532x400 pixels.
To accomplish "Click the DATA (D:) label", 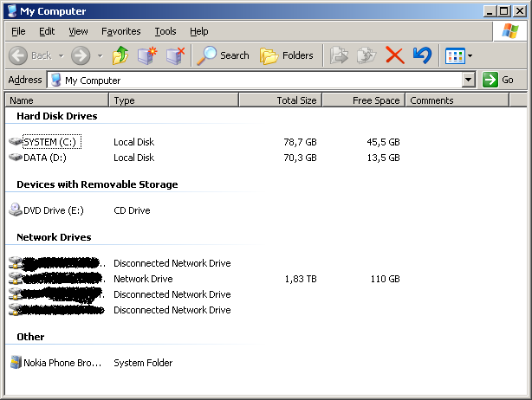I will (x=45, y=158).
